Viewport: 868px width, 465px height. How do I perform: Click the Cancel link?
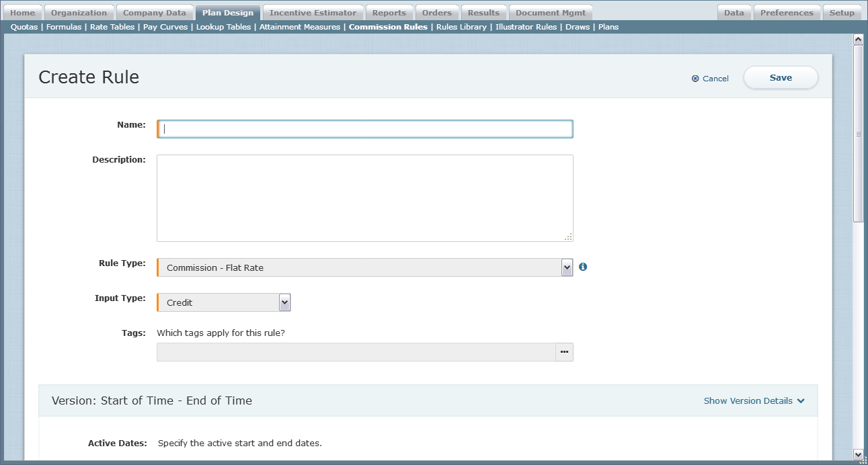[715, 79]
